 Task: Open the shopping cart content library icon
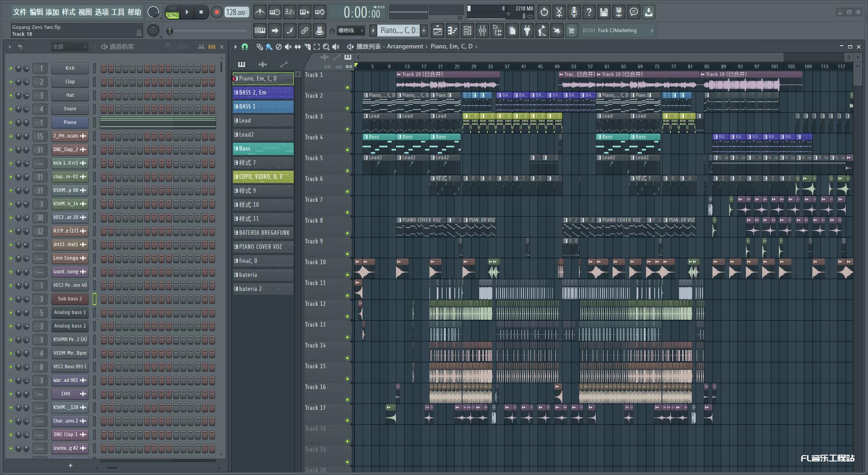pyautogui.click(x=572, y=31)
